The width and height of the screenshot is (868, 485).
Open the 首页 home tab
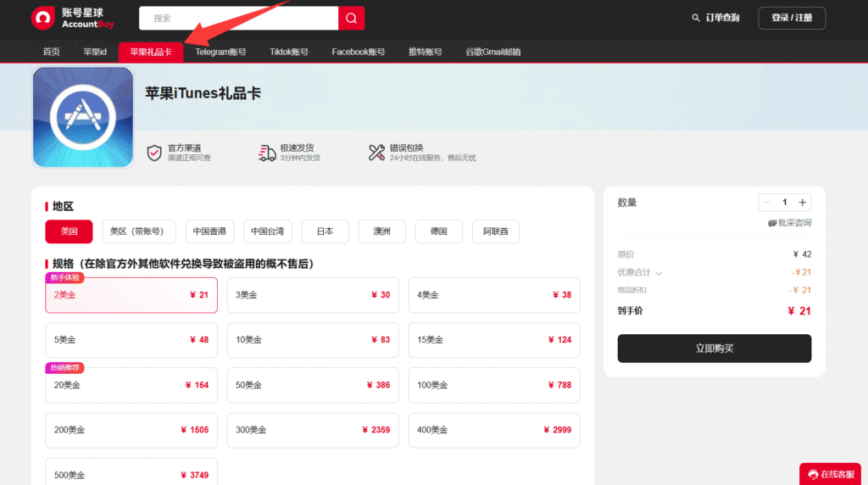point(52,52)
